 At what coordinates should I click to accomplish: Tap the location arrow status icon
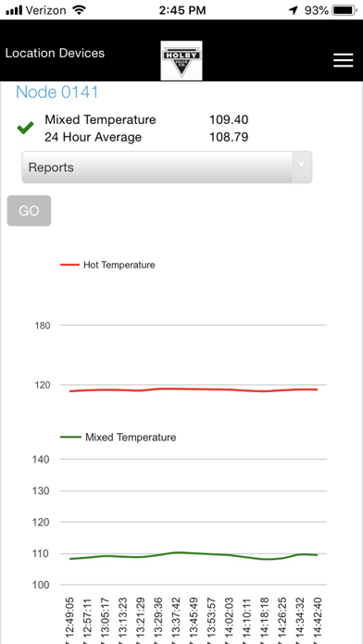[294, 10]
